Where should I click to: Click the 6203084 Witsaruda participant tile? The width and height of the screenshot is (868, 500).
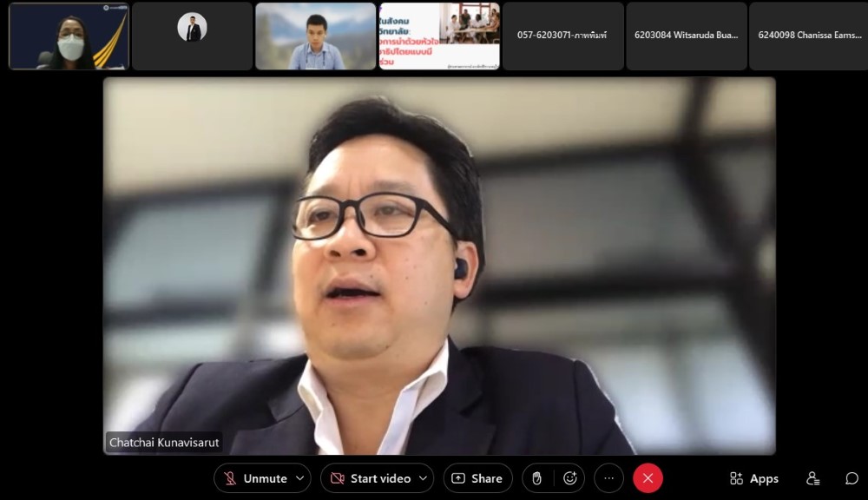pos(686,36)
